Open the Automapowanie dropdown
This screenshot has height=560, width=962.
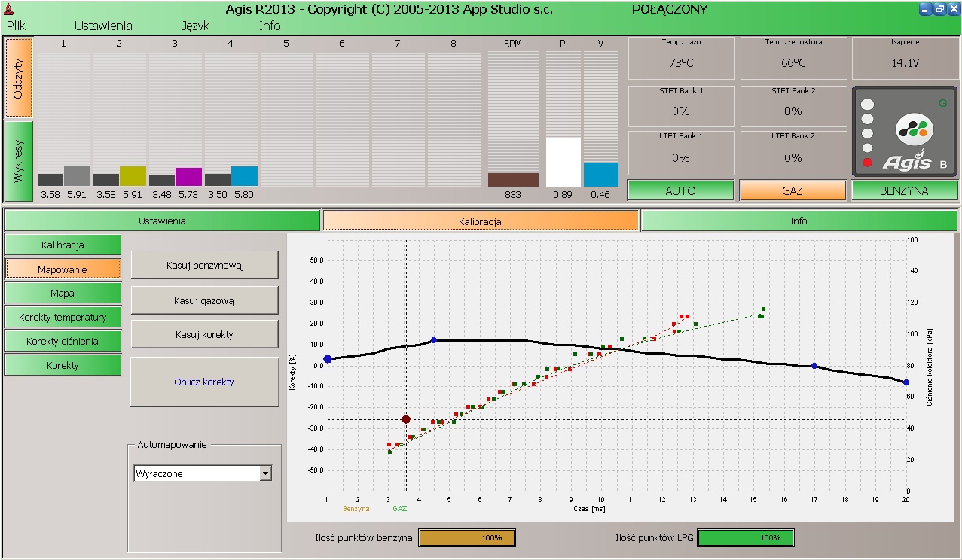(x=265, y=473)
